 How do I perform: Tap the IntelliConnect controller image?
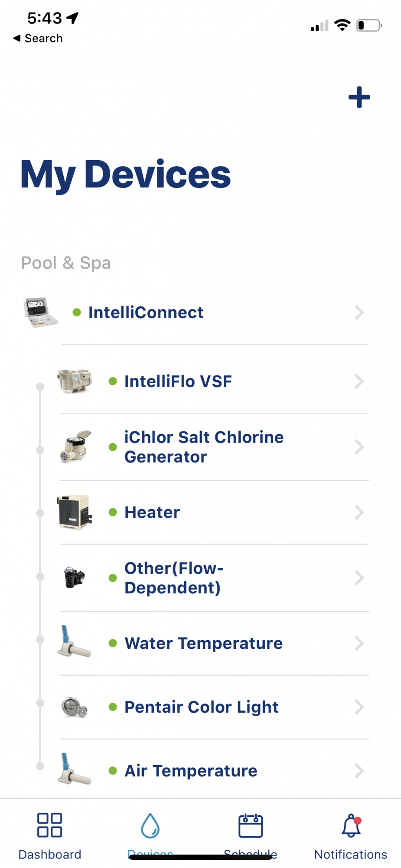[40, 312]
